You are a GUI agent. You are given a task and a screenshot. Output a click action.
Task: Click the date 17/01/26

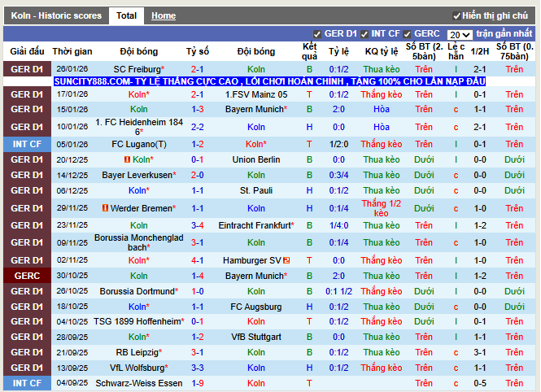[72, 94]
